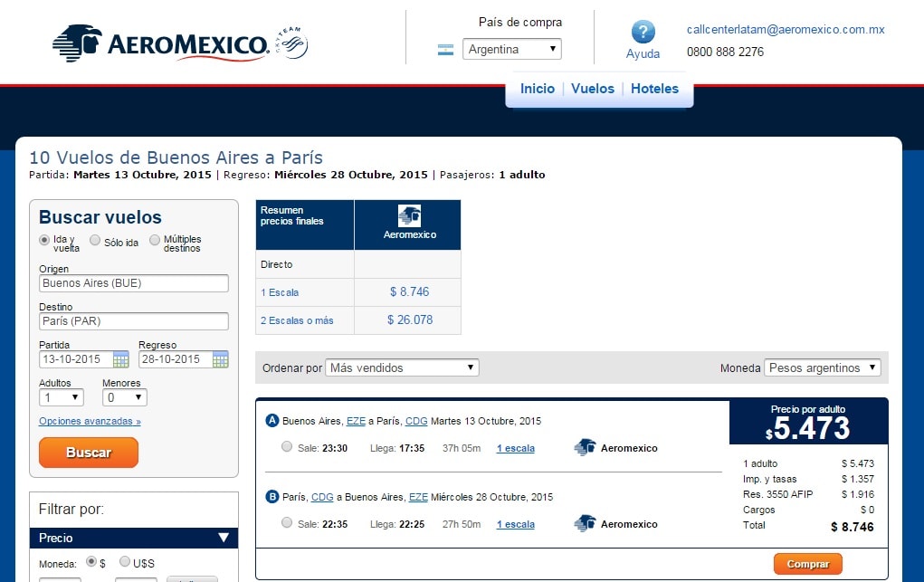
Task: Click the Partida date field 13-10-2015
Action: point(76,359)
